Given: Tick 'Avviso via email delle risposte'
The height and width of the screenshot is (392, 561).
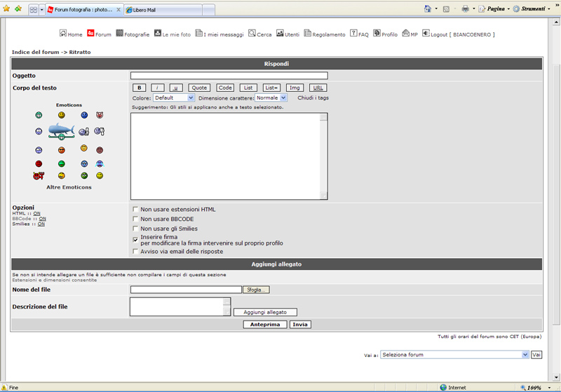Looking at the screenshot, I should point(135,251).
